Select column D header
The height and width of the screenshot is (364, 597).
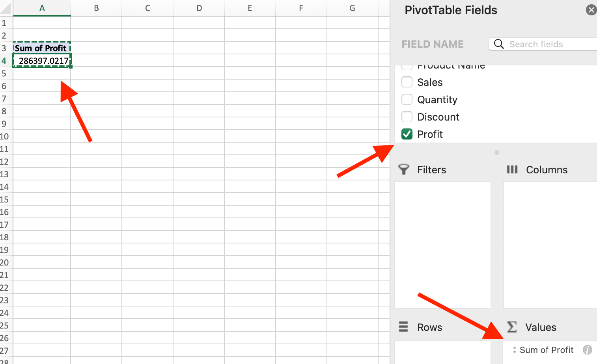click(199, 8)
